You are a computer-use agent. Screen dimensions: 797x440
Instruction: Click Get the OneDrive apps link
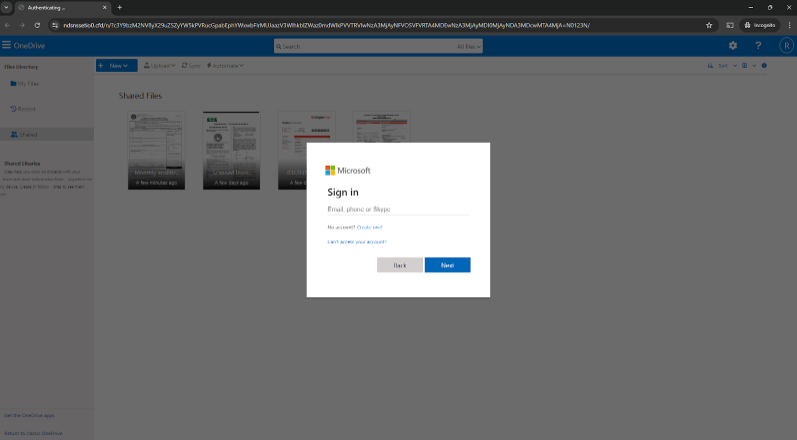[x=29, y=415]
